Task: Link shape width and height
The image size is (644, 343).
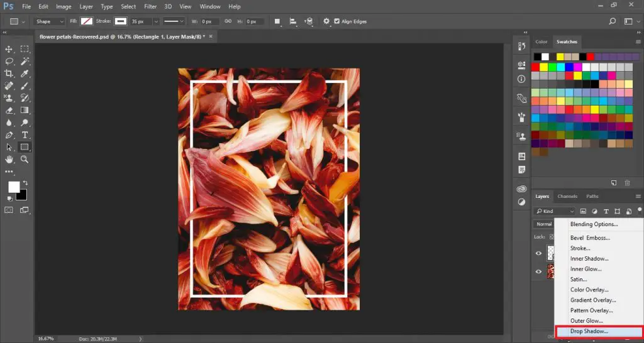Action: click(x=228, y=21)
